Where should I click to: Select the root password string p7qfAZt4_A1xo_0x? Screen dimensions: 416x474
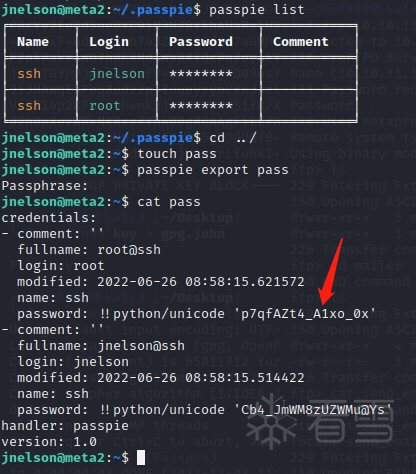pos(305,314)
